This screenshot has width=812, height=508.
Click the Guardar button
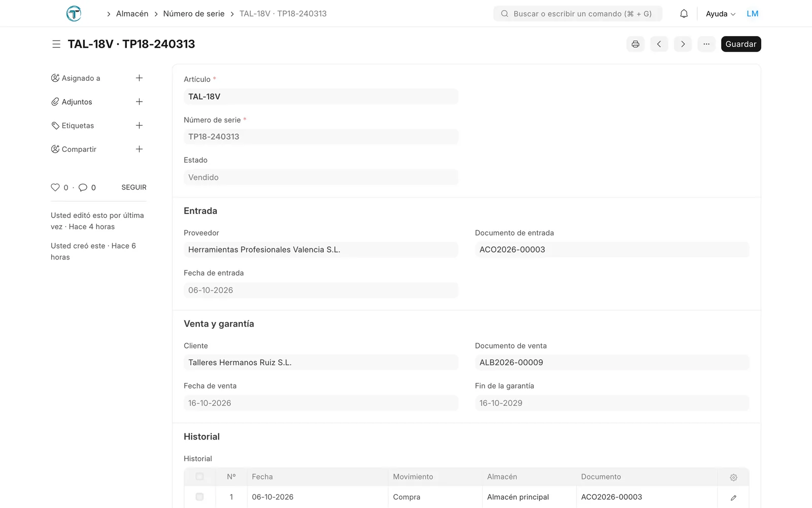[741, 44]
